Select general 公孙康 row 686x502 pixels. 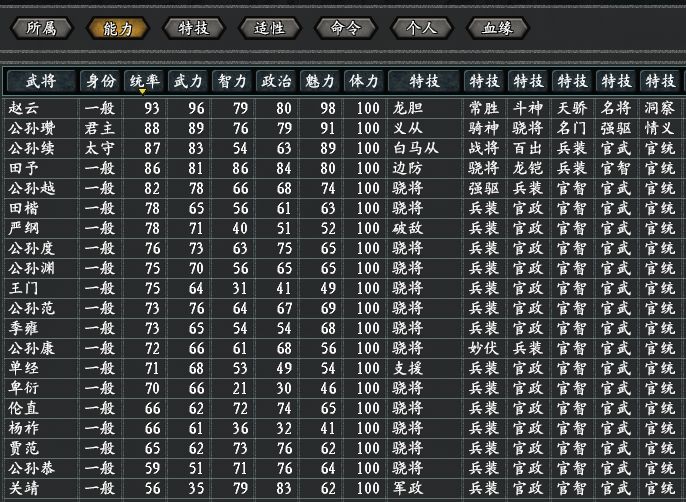343,348
